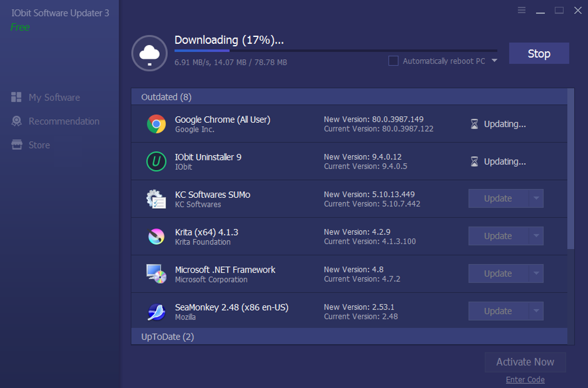This screenshot has width=588, height=388.
Task: Select the SeaMonkey 2.48 (x86 en-US) name
Action: [x=232, y=307]
